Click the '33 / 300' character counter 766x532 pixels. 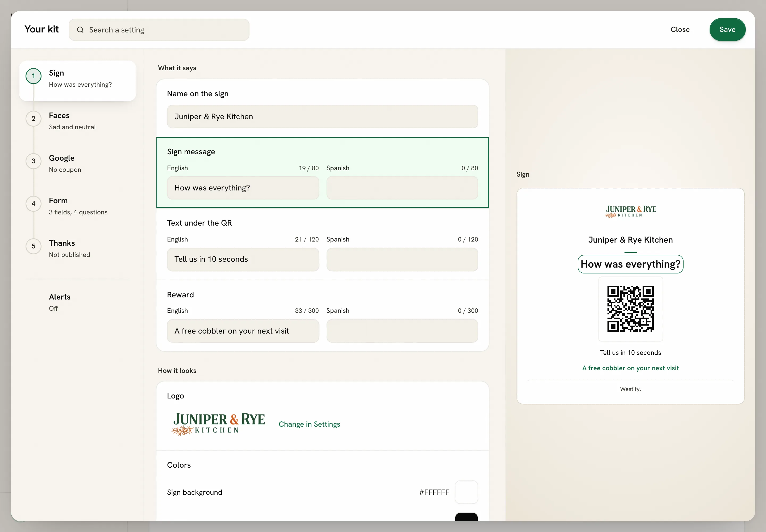pos(307,311)
